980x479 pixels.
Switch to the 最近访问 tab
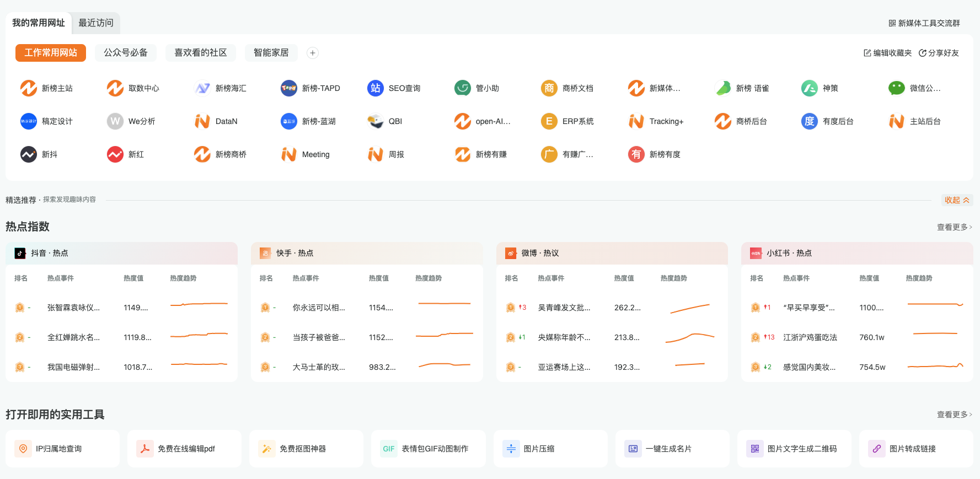coord(96,23)
